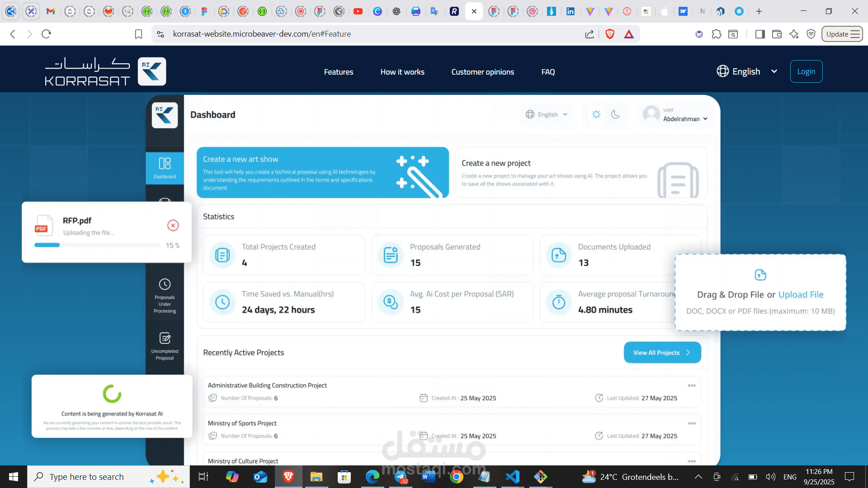Open the FAQ nav item

[x=548, y=72]
